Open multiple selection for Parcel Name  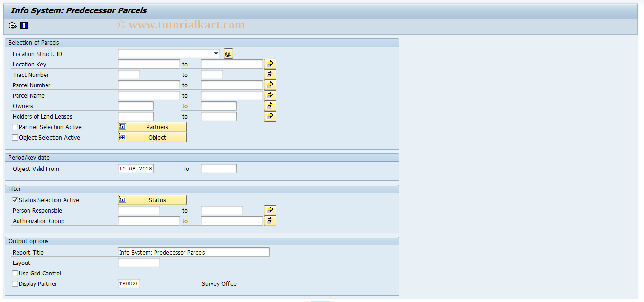(x=270, y=95)
